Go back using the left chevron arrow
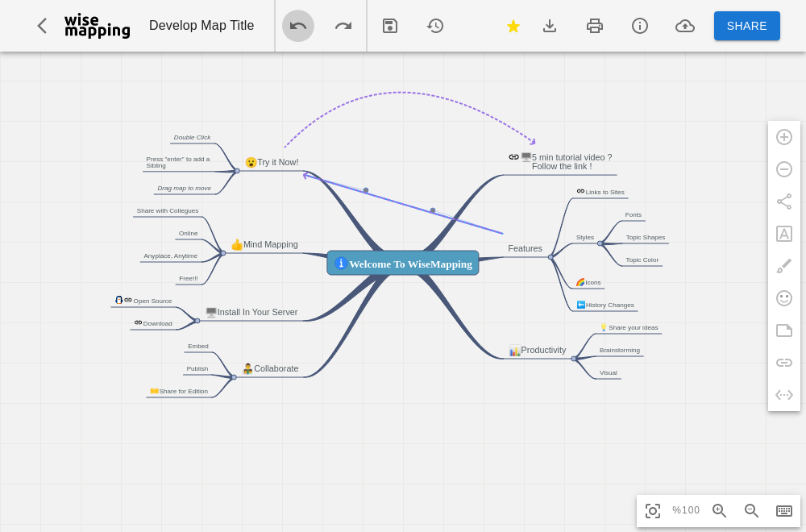This screenshot has width=806, height=532. coord(42,26)
